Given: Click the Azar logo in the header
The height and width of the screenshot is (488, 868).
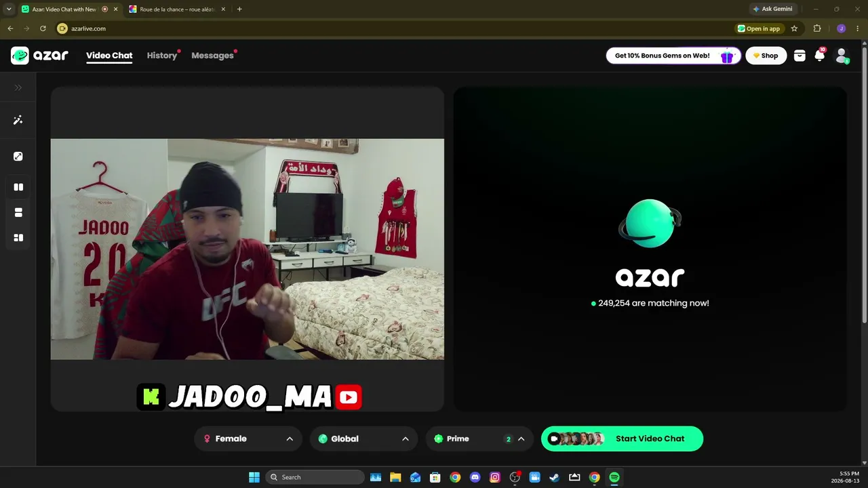Looking at the screenshot, I should 39,56.
